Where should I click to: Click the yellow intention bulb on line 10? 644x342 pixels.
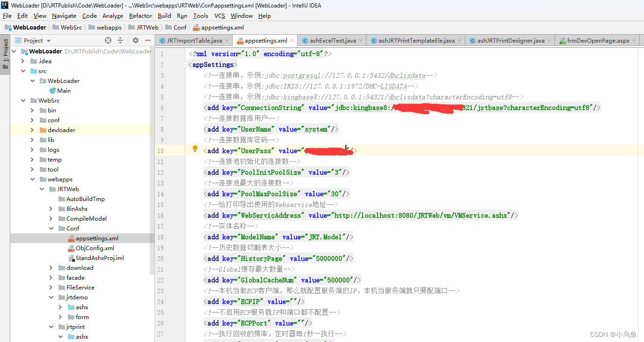[x=195, y=149]
